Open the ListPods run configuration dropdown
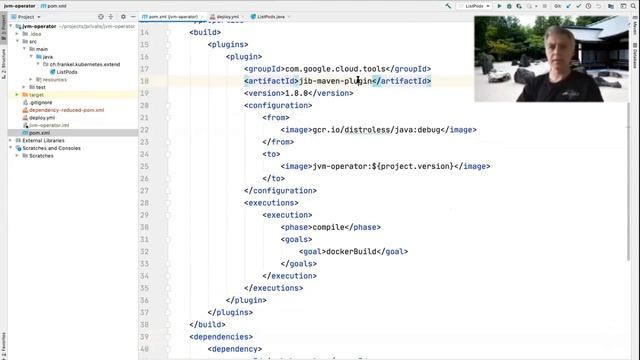The height and width of the screenshot is (360, 640). click(475, 6)
